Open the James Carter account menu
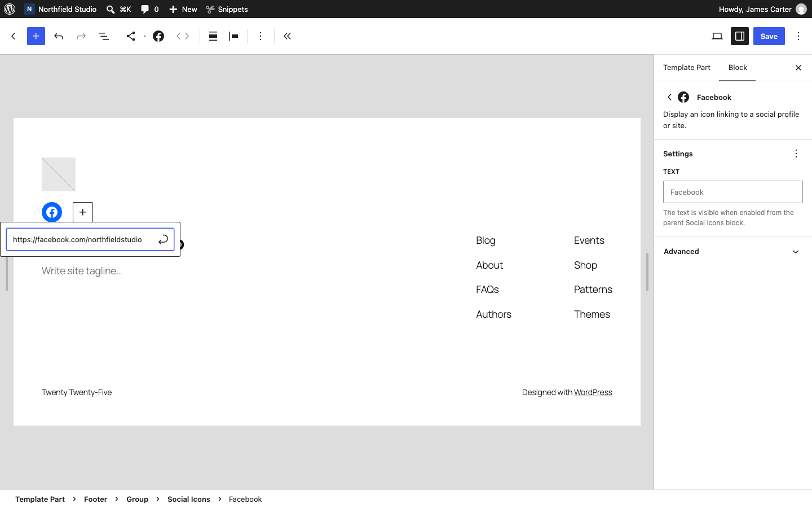812x508 pixels. (762, 9)
